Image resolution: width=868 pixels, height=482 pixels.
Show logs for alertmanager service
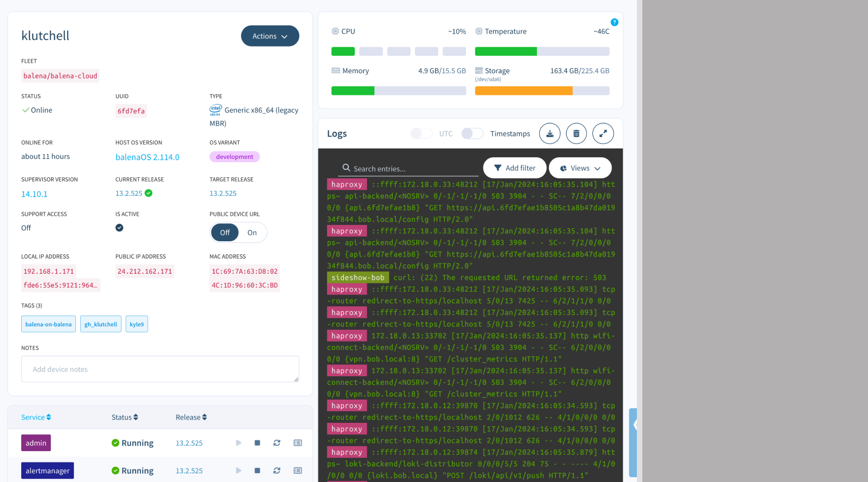tap(298, 471)
